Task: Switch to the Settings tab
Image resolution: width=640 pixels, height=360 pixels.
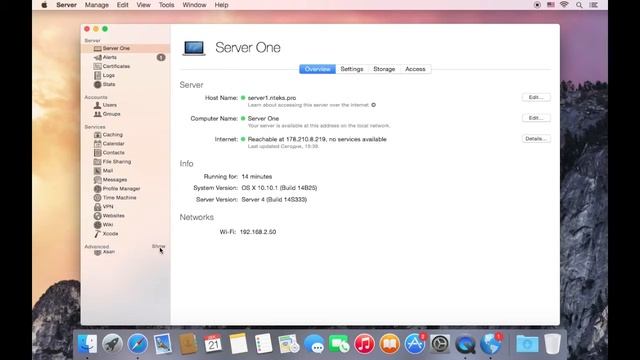Action: pos(352,69)
